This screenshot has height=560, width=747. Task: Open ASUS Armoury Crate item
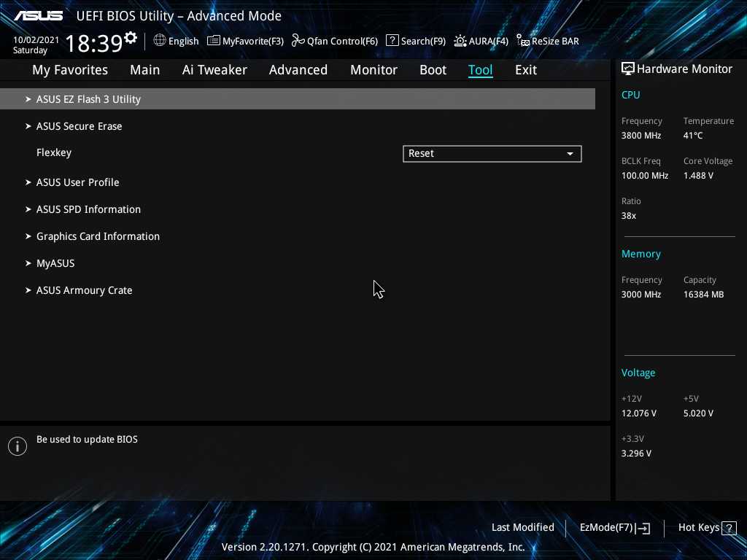coord(84,290)
